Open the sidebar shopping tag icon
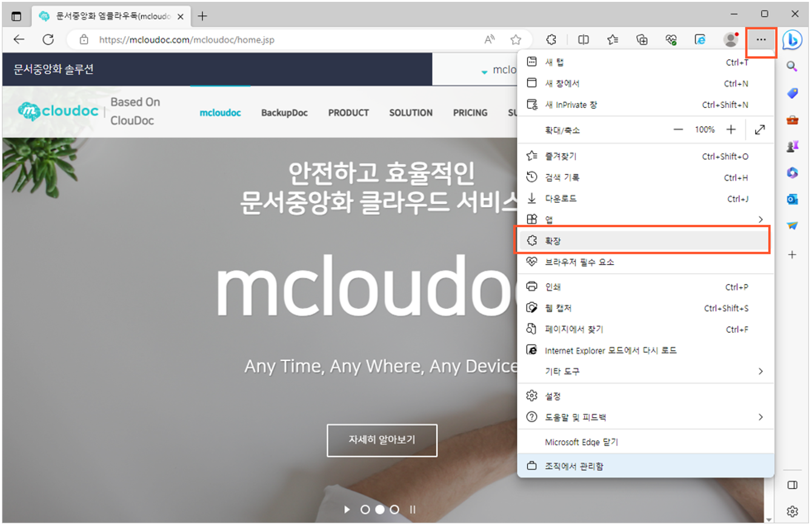812x527 pixels. click(x=792, y=93)
